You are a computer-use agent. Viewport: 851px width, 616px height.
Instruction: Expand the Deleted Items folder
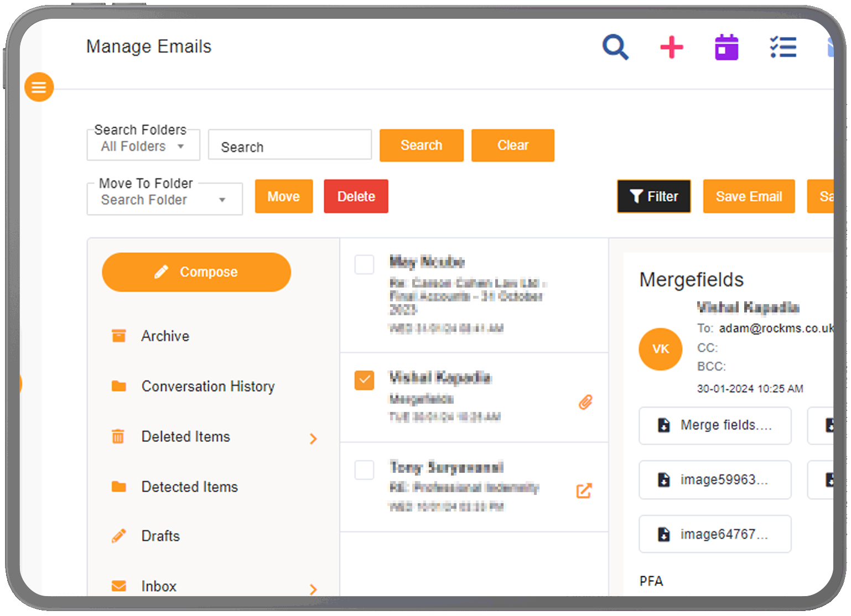coord(313,438)
